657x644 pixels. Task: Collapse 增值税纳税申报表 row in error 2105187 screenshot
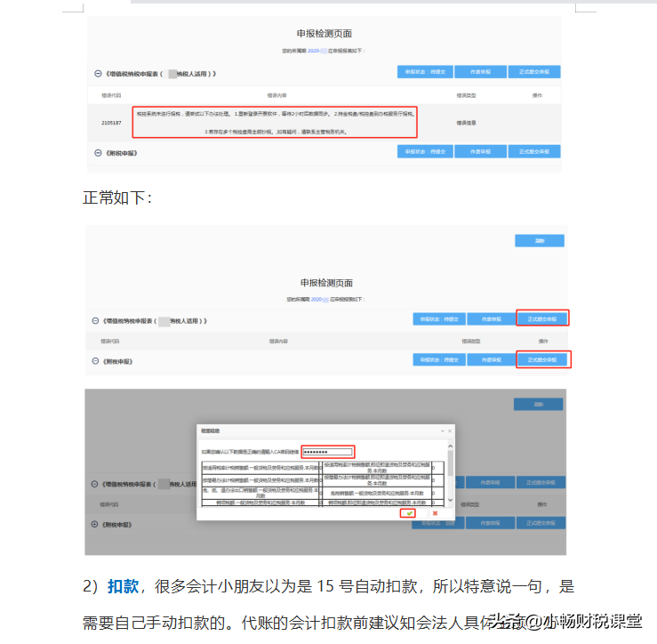point(98,73)
